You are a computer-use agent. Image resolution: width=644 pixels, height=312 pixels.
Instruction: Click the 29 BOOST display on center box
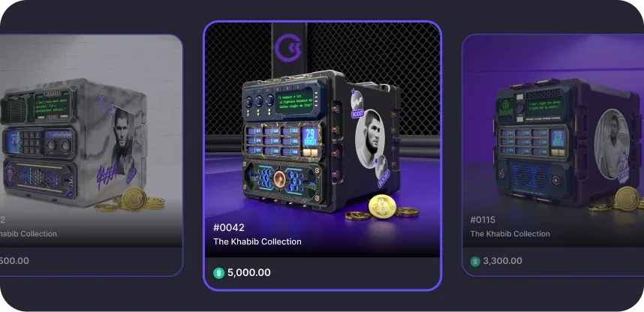click(x=311, y=137)
